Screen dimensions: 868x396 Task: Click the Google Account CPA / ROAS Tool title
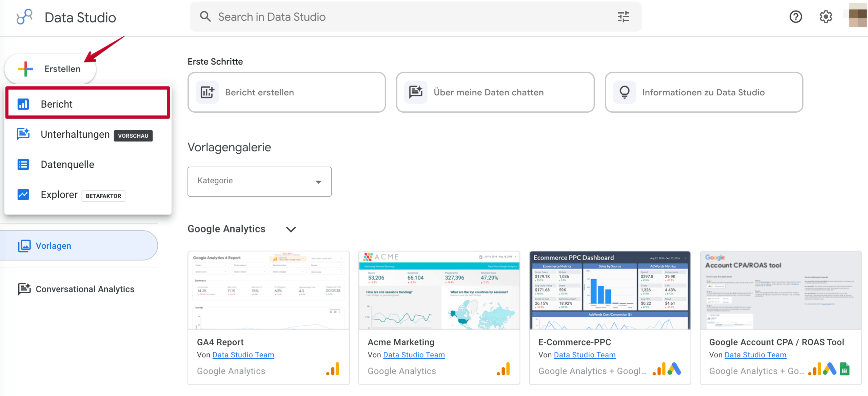tap(776, 342)
